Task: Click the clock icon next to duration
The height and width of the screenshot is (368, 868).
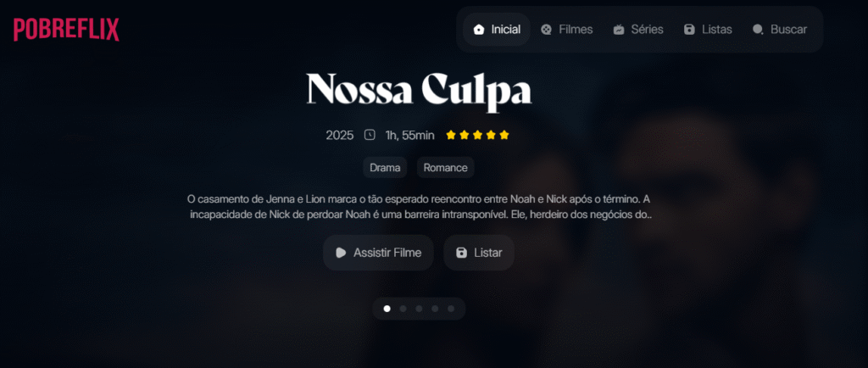Action: pyautogui.click(x=370, y=135)
